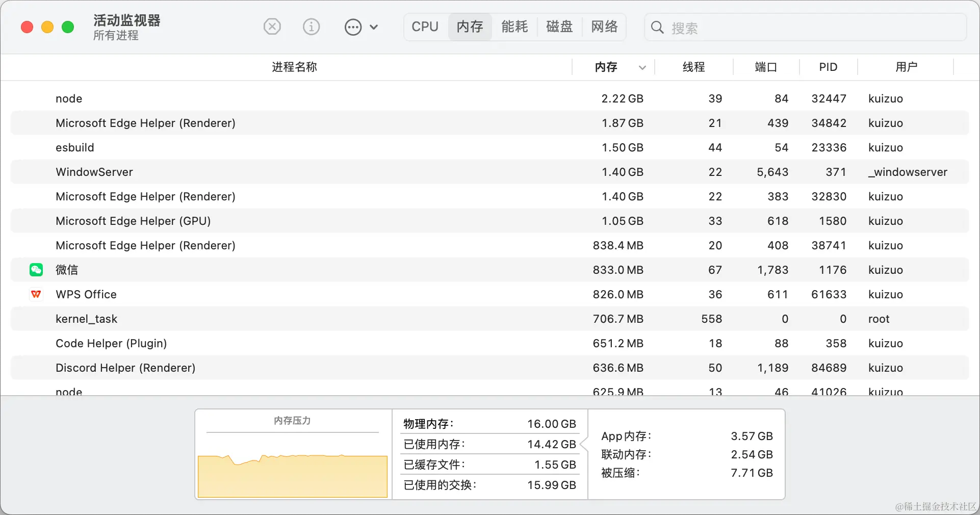Image resolution: width=980 pixels, height=515 pixels.
Task: Sort by 内存 column header
Action: click(x=606, y=67)
